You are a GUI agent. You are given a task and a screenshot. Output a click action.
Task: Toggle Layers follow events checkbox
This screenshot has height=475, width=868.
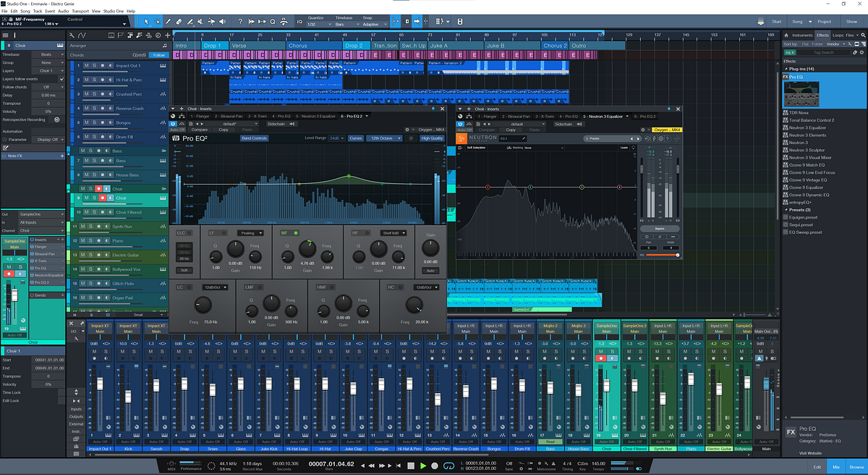click(61, 79)
